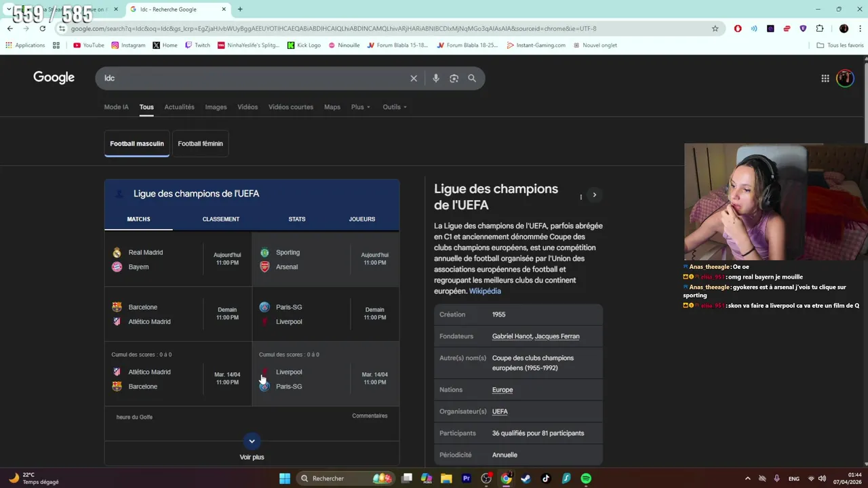Open the tab search dropdown

pos(8,9)
